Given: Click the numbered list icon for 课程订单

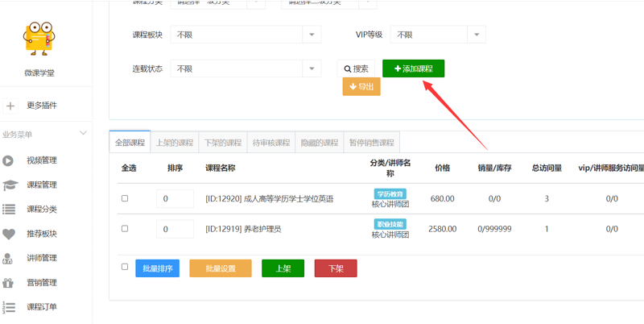Looking at the screenshot, I should pyautogui.click(x=9, y=307).
